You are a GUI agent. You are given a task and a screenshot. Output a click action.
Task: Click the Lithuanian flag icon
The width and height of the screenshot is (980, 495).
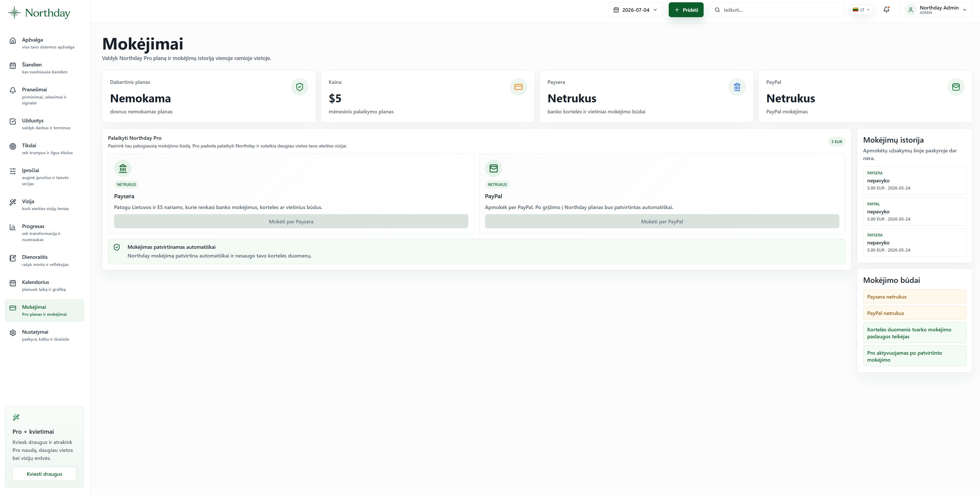pyautogui.click(x=855, y=10)
